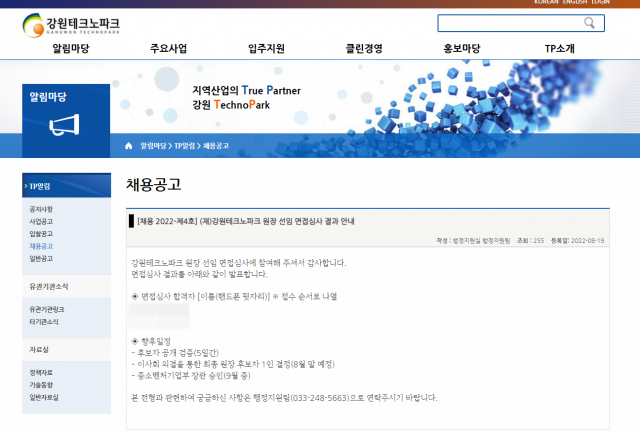Open 공지사항 in the sidebar
Screen dimensions: 640x434
(x=41, y=209)
